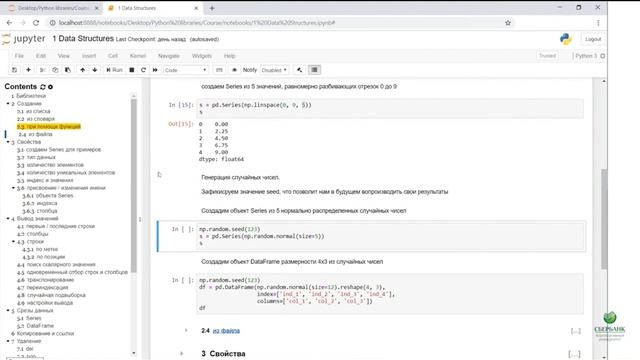The width and height of the screenshot is (640, 360).
Task: Click the notebook vertical scrollbar
Action: pos(604,218)
